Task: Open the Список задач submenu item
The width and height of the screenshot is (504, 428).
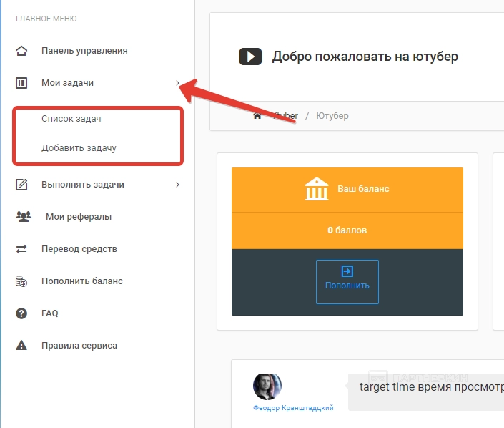Action: click(71, 119)
